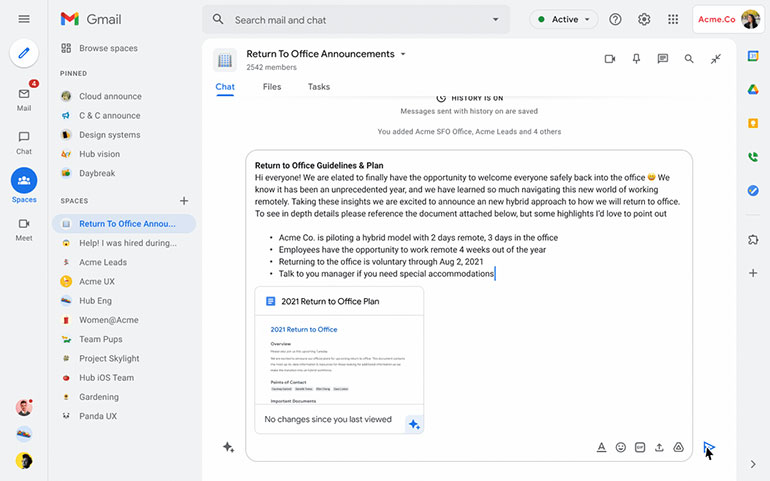Open Google Tasks side panel
Image resolution: width=770 pixels, height=481 pixels.
pyautogui.click(x=753, y=190)
